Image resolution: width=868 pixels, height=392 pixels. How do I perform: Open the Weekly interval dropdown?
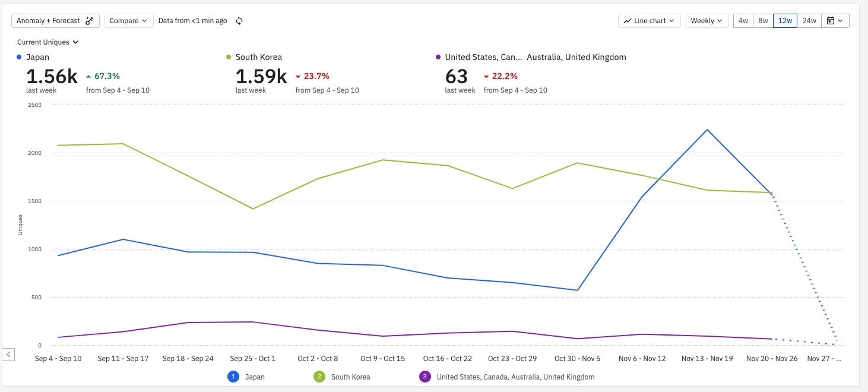point(707,21)
